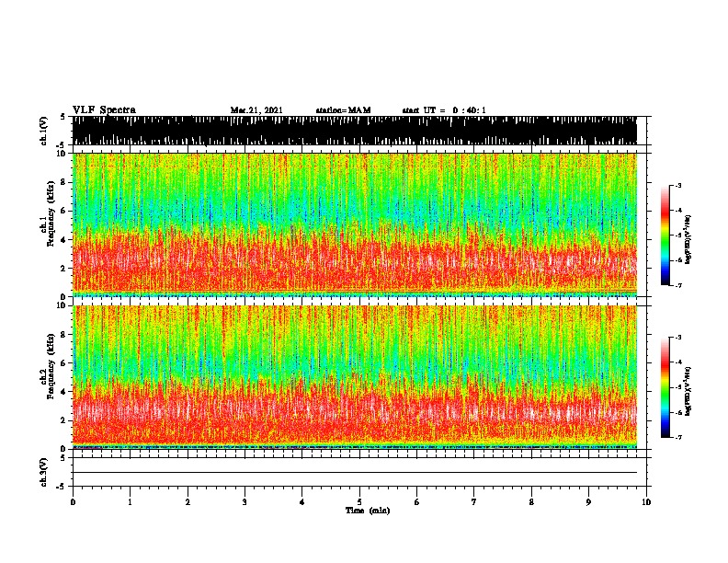Screen dimensions: 728x563
Task: Click time axis tick label "4"
Action: click(x=302, y=502)
